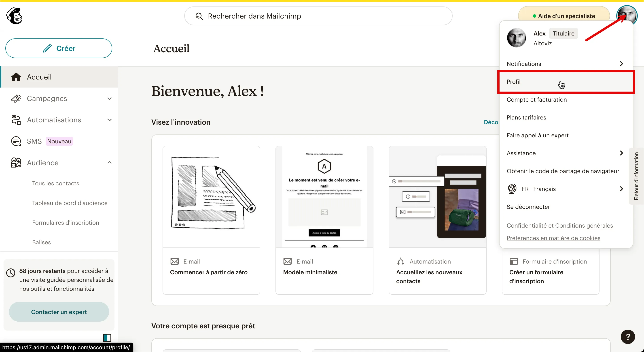The image size is (644, 352).
Task: Click the Formulaire d'inscription form icon
Action: [513, 261]
